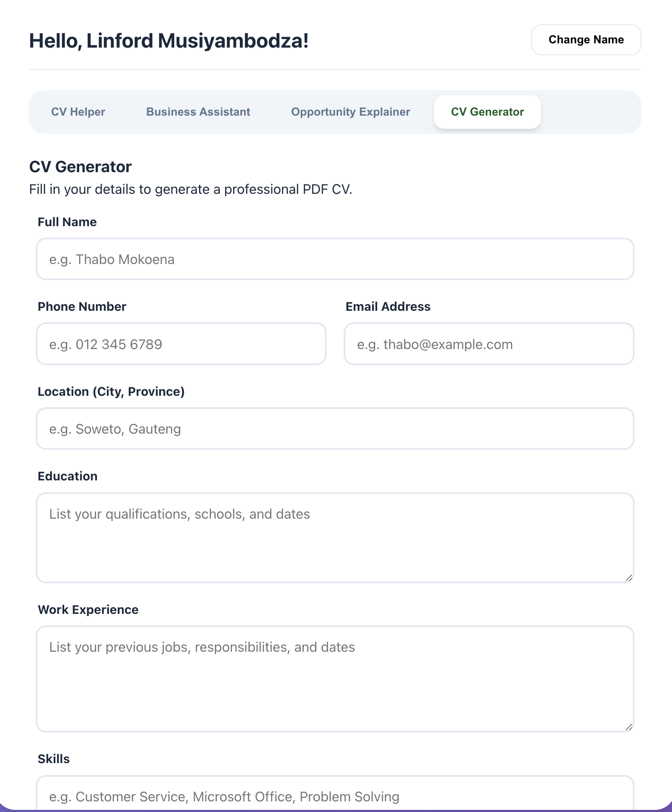Select the Opportunity Explainer tab
The height and width of the screenshot is (812, 672).
point(350,112)
